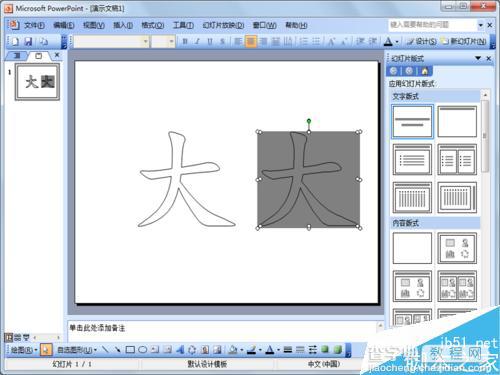Open the font name combo box

click(111, 42)
